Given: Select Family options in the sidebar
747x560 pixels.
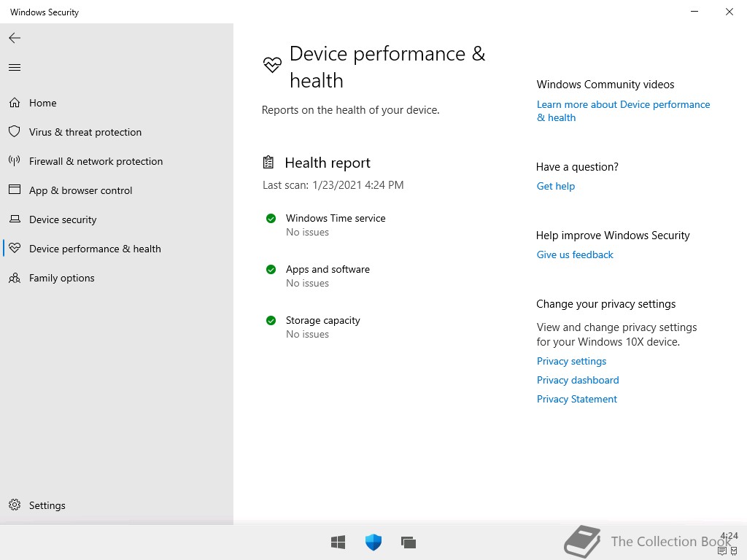Looking at the screenshot, I should pyautogui.click(x=62, y=278).
